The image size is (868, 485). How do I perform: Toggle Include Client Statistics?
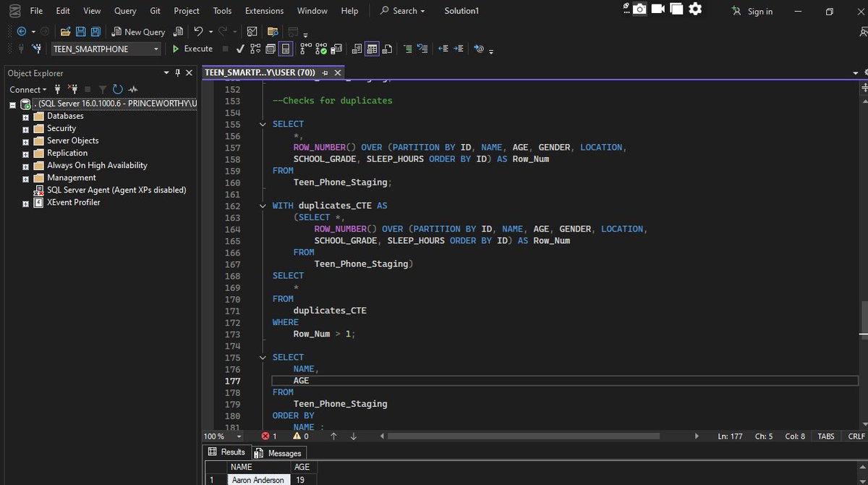(336, 48)
